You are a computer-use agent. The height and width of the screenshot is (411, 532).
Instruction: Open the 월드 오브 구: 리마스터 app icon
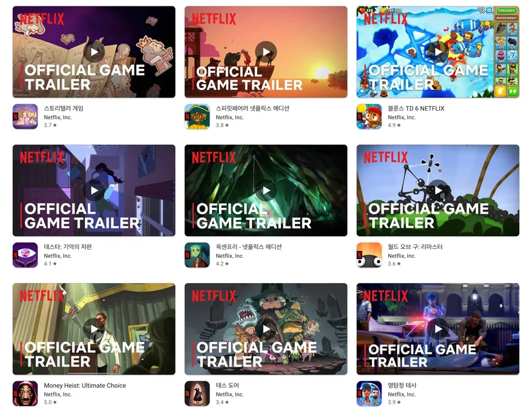coord(369,255)
